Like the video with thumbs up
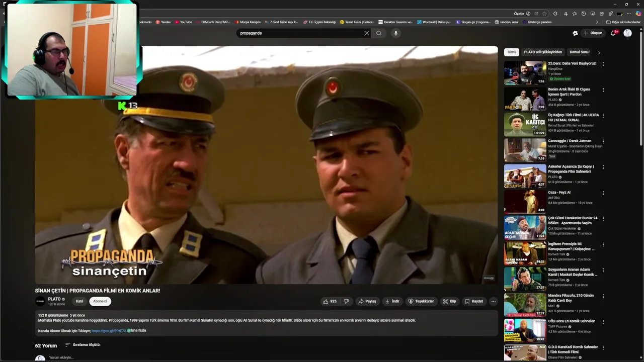 pyautogui.click(x=330, y=301)
